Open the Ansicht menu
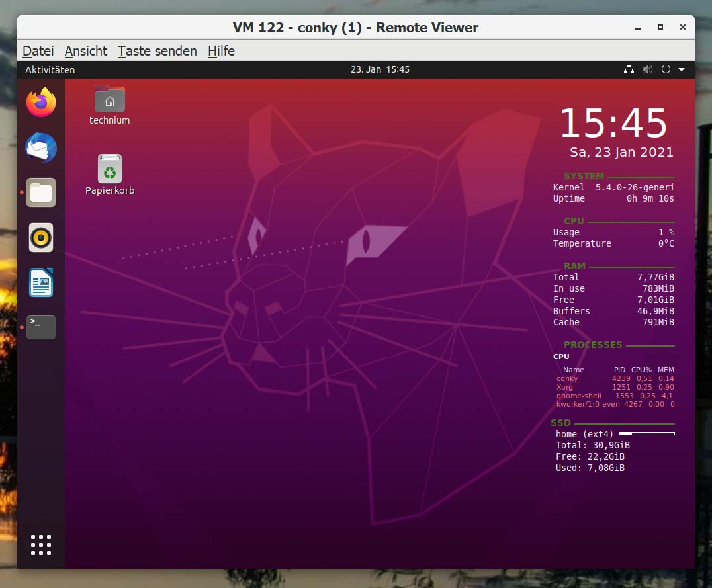This screenshot has width=712, height=588. (x=85, y=51)
